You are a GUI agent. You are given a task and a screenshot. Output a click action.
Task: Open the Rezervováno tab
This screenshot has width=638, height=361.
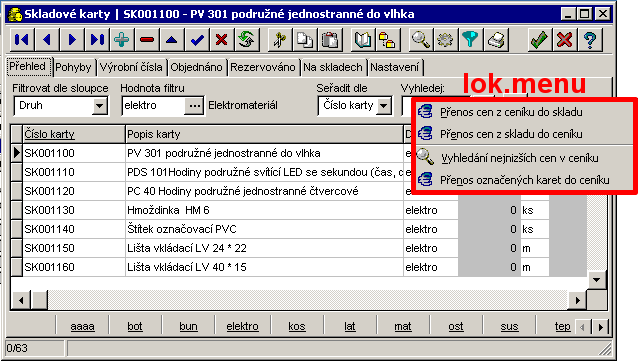tap(263, 67)
